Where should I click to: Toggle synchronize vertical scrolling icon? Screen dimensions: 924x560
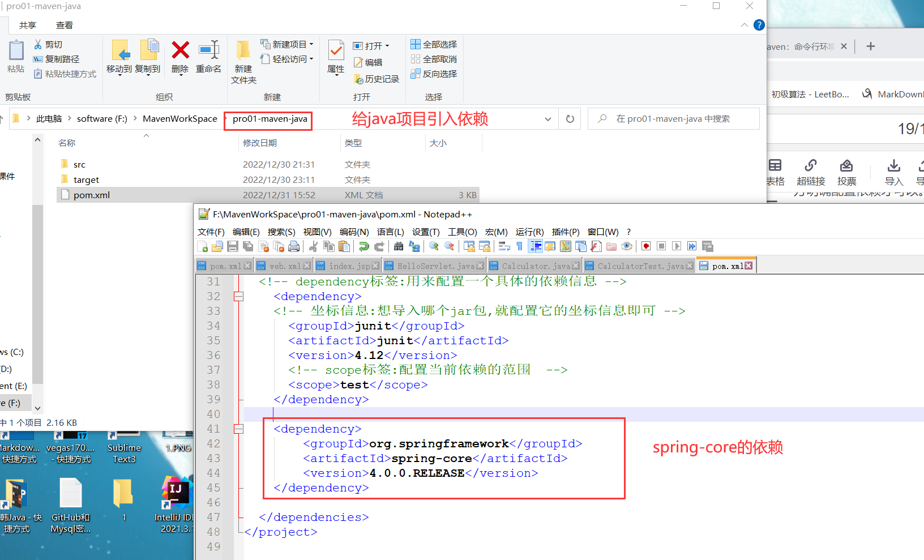[469, 246]
